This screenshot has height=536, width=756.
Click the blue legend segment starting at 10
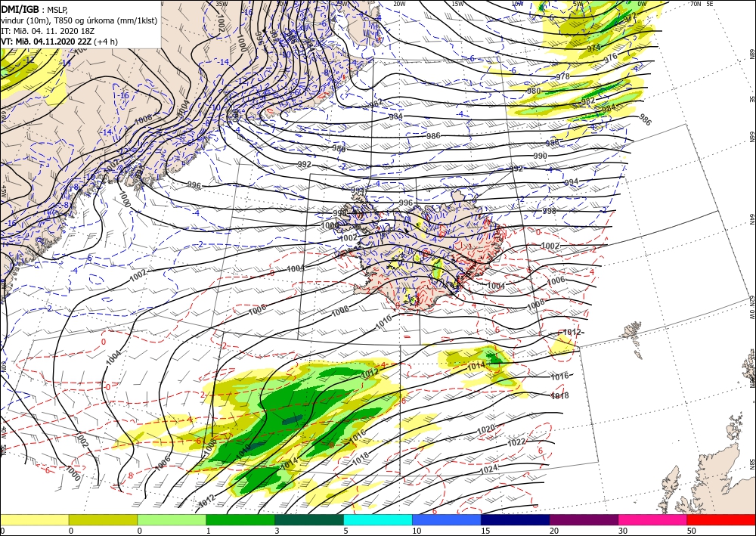(x=447, y=519)
